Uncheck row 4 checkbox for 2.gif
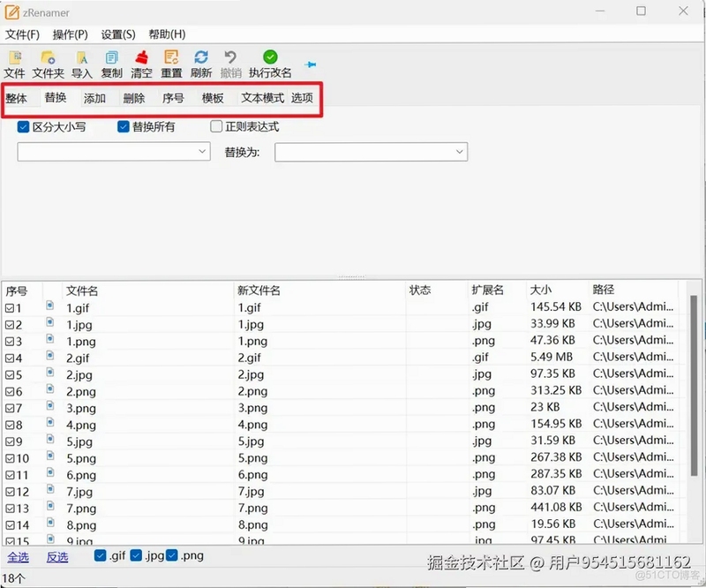The width and height of the screenshot is (706, 588). 10,358
